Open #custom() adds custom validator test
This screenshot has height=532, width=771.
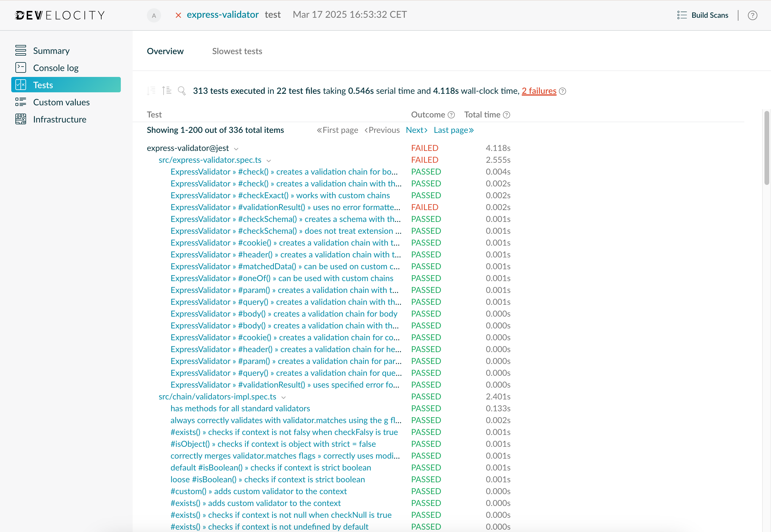click(258, 491)
